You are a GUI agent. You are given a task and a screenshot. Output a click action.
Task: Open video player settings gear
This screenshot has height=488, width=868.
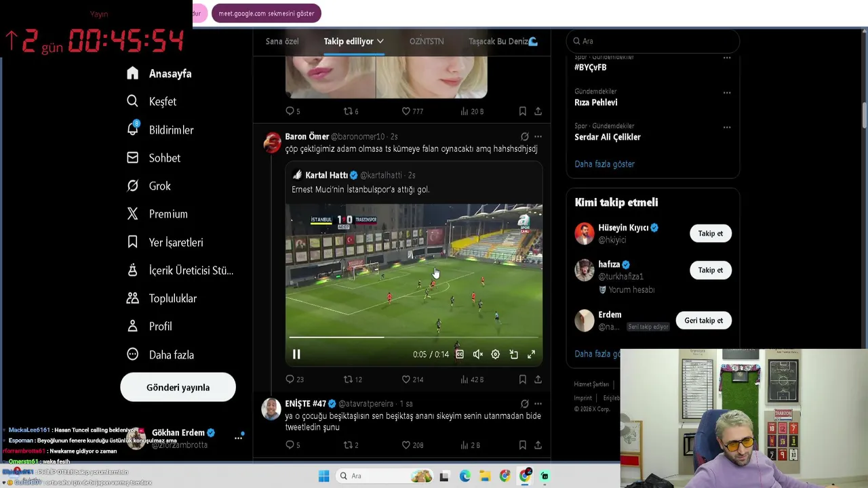pyautogui.click(x=496, y=354)
